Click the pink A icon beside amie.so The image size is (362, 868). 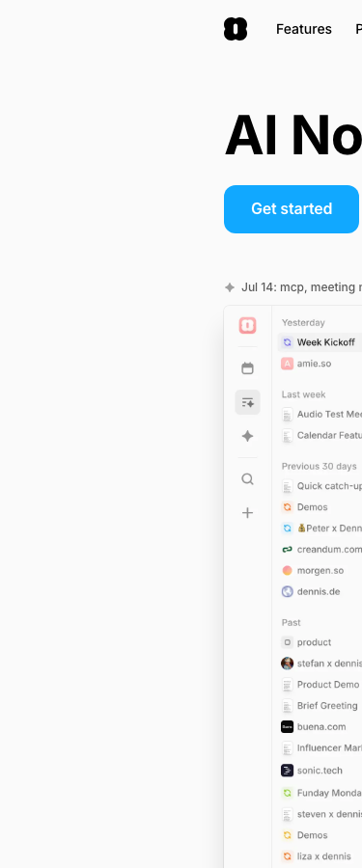(x=287, y=364)
